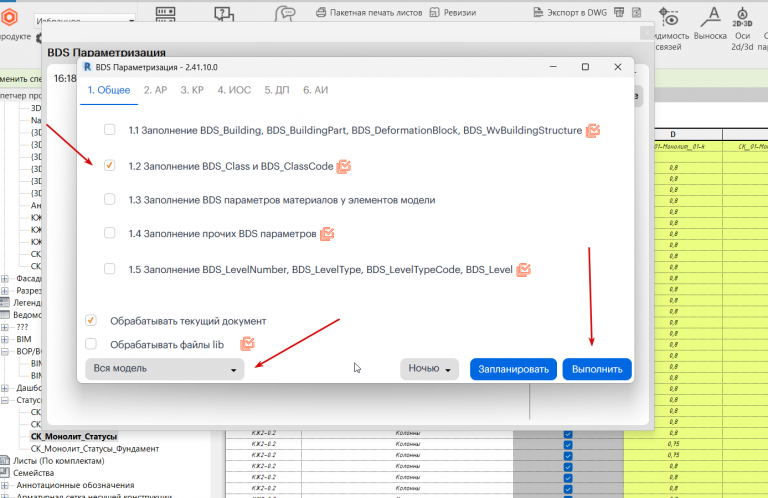Screen dimensions: 768x498
Task: Select СК_Монолит_Статусы in project browser
Action: (x=73, y=436)
